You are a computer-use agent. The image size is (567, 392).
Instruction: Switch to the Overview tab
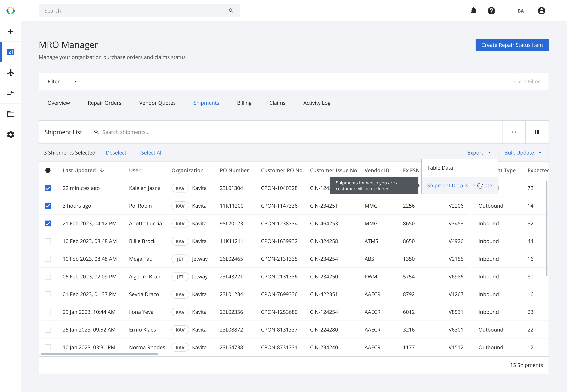coord(59,103)
